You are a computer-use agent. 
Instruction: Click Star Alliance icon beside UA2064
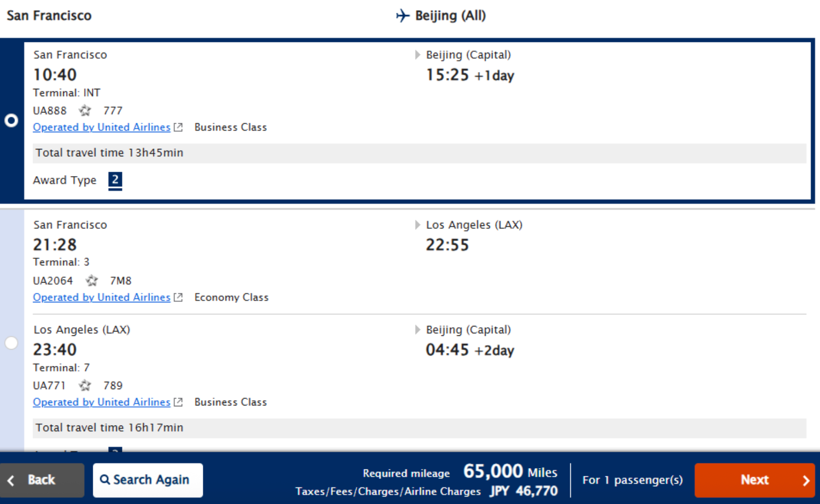91,281
